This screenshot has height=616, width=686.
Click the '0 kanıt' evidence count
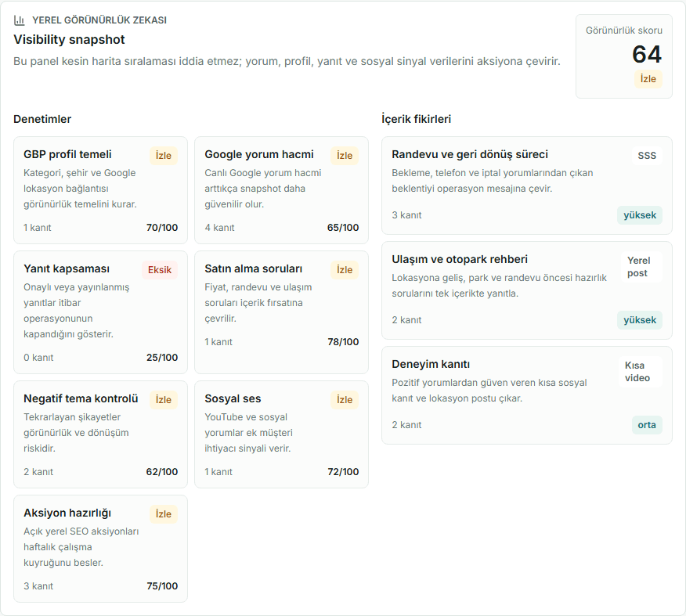pos(38,358)
